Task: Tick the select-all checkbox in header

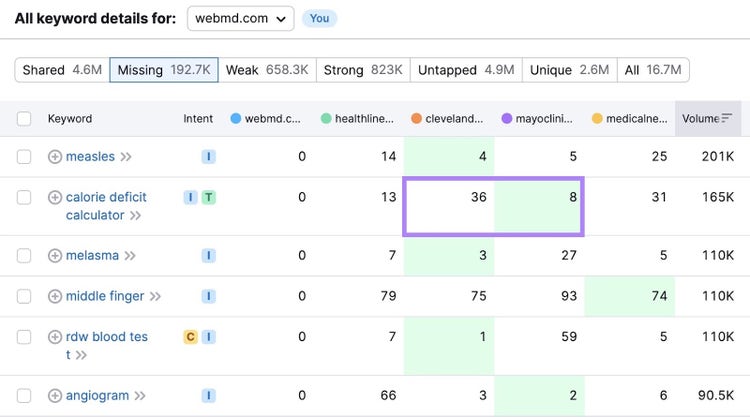Action: (x=24, y=119)
